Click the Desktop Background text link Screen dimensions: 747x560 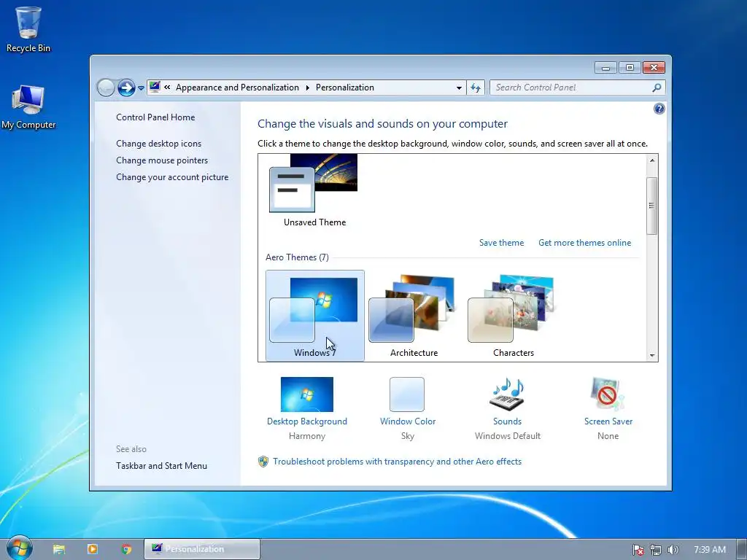coord(307,421)
